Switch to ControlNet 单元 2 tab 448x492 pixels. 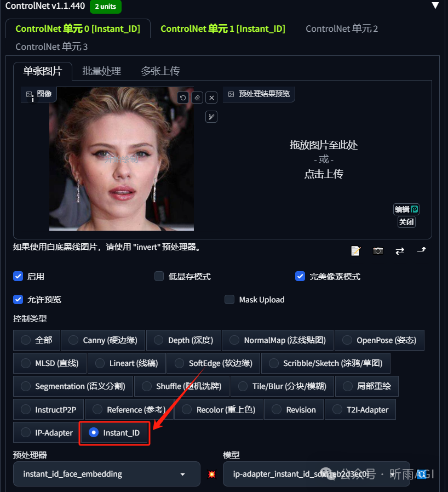[x=342, y=28]
